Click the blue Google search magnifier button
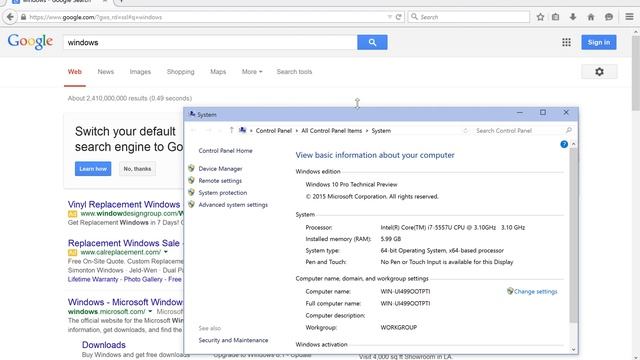Viewport: 640px width, 360px height. (372, 42)
